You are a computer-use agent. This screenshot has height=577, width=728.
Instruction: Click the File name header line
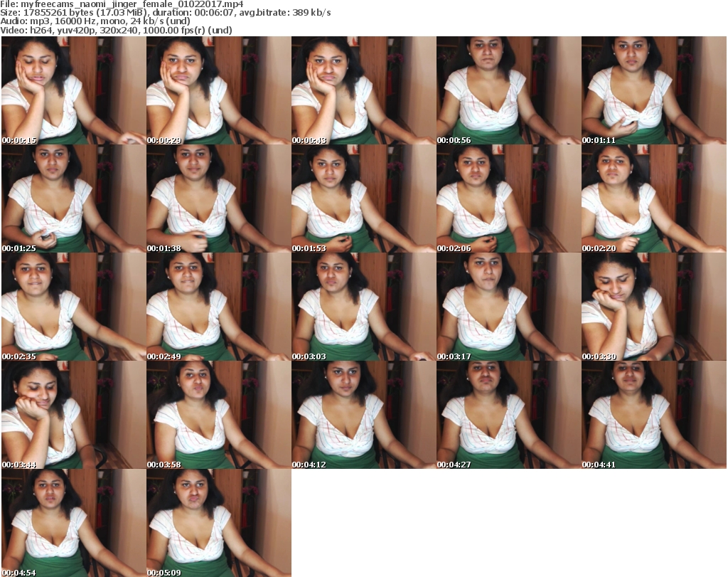(x=122, y=4)
